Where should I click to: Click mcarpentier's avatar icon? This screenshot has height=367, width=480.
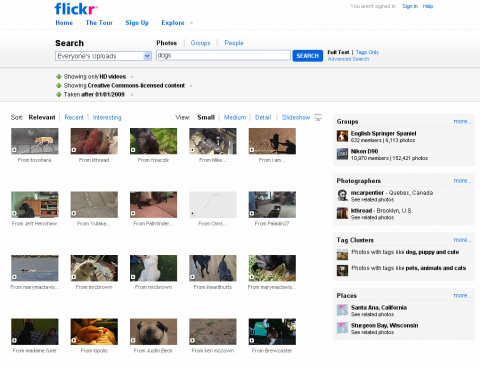342,195
